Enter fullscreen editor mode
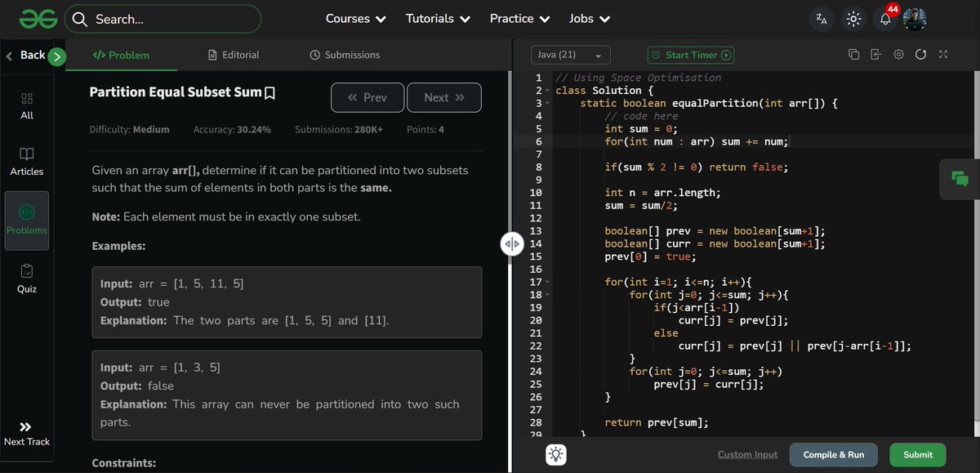 pos(943,54)
